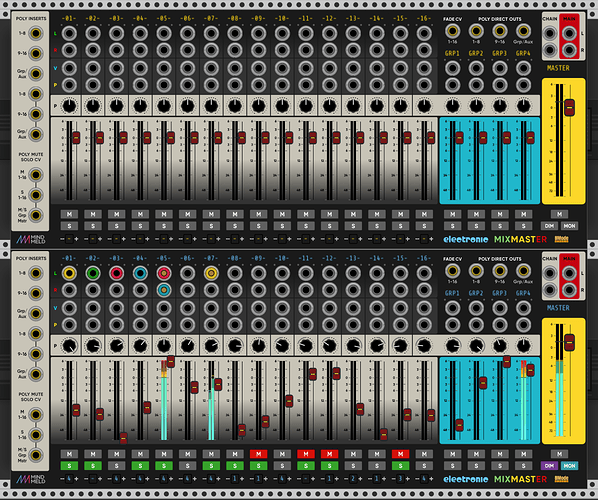Mute the master on the top mixer
The image size is (598, 500).
coord(559,214)
